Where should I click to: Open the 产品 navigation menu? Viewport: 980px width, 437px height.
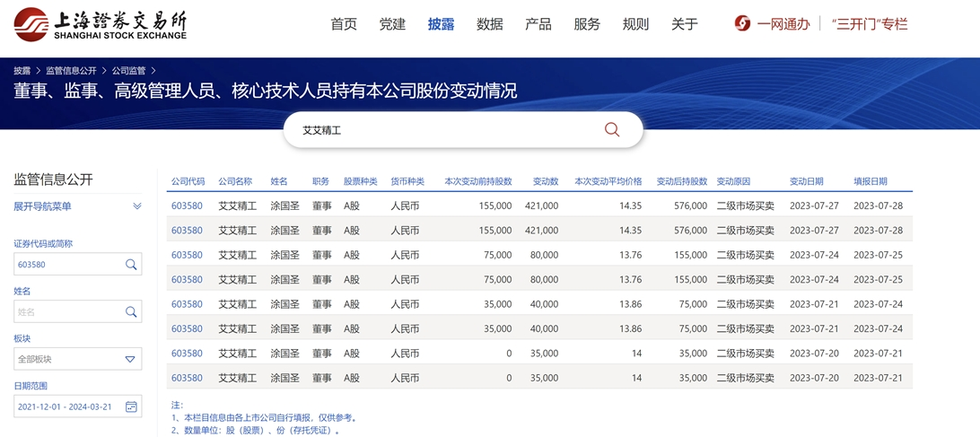(538, 24)
